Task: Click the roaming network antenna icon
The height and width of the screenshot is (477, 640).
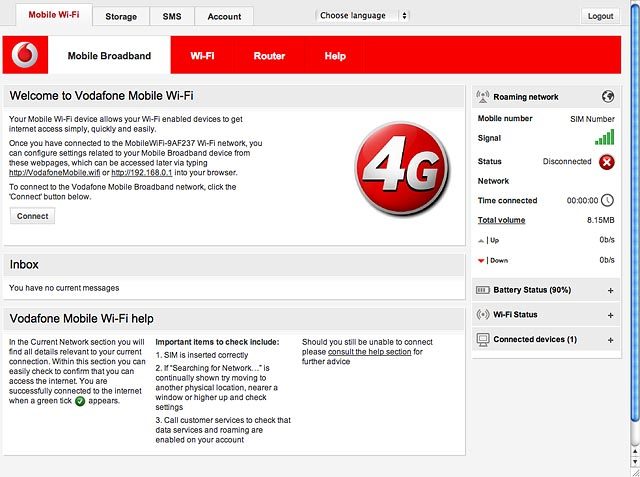Action: pyautogui.click(x=482, y=97)
